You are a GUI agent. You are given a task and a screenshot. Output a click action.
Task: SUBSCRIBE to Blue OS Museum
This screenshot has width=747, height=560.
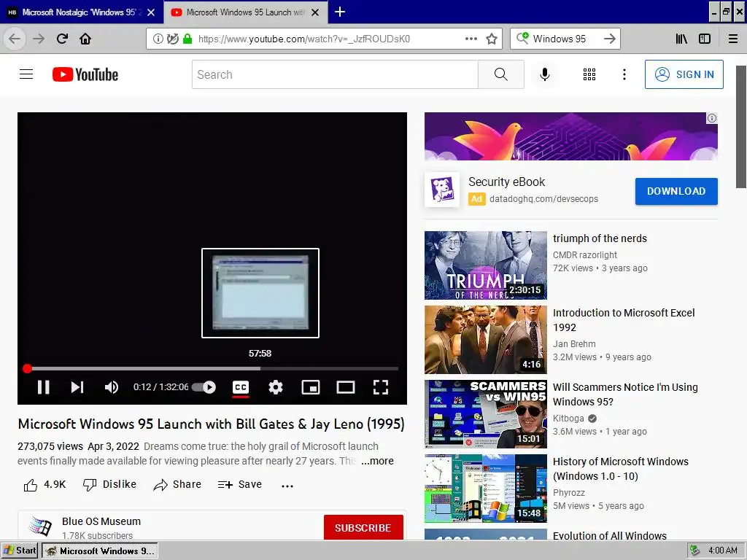tap(363, 528)
